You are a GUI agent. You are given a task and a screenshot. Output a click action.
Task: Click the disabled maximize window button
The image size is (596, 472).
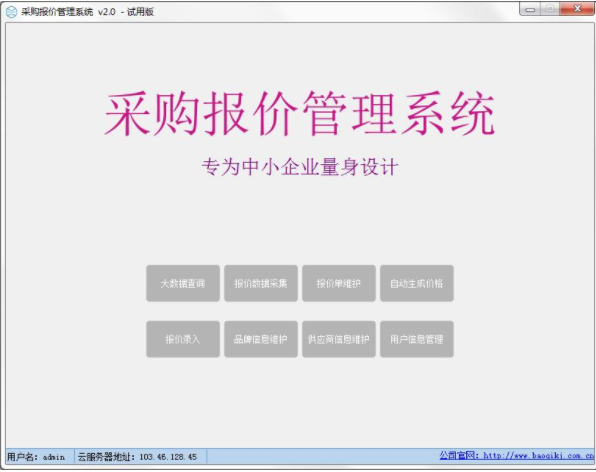[549, 9]
